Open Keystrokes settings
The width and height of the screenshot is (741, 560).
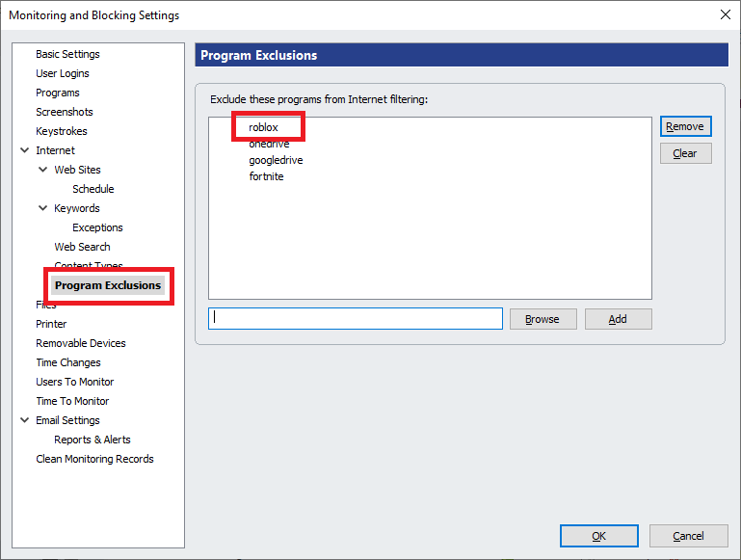coord(62,131)
